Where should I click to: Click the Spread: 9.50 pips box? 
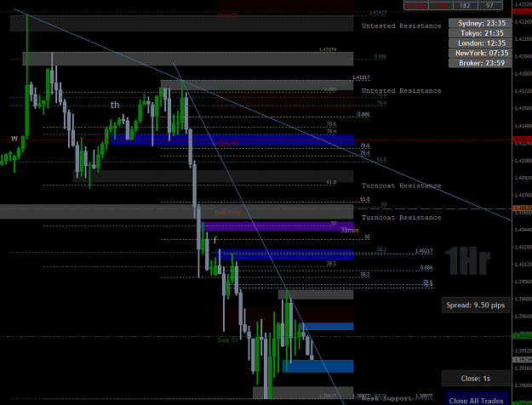(476, 305)
